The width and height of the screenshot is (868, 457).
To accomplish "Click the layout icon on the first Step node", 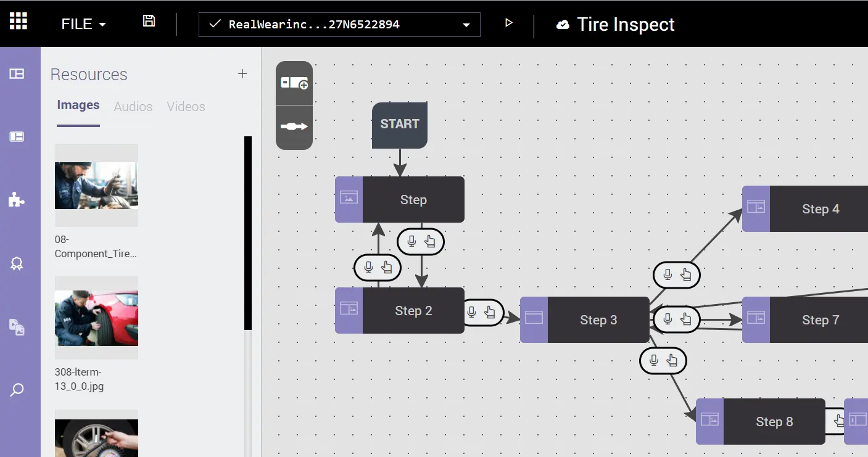I will tap(349, 198).
